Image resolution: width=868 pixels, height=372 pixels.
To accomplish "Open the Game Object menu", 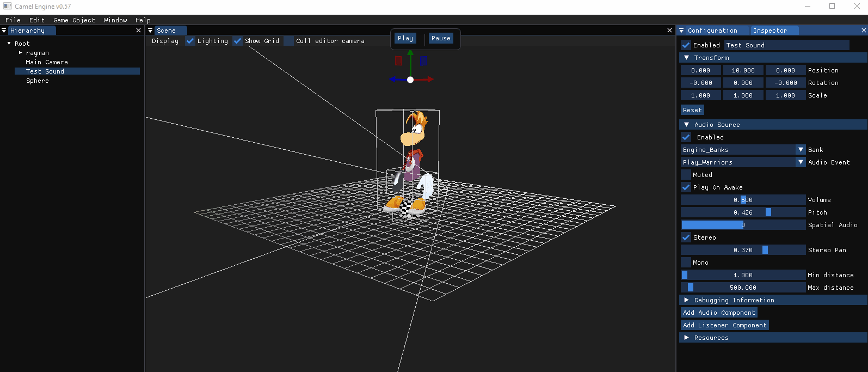I will pyautogui.click(x=74, y=20).
